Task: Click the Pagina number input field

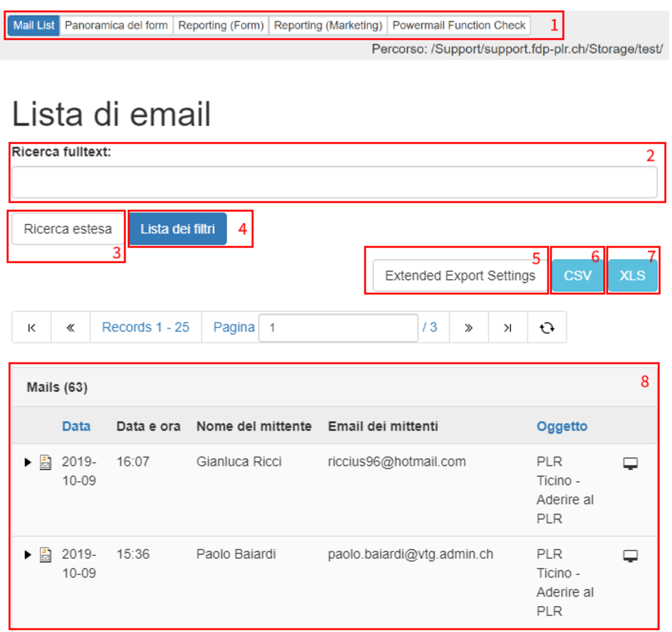Action: tap(338, 327)
